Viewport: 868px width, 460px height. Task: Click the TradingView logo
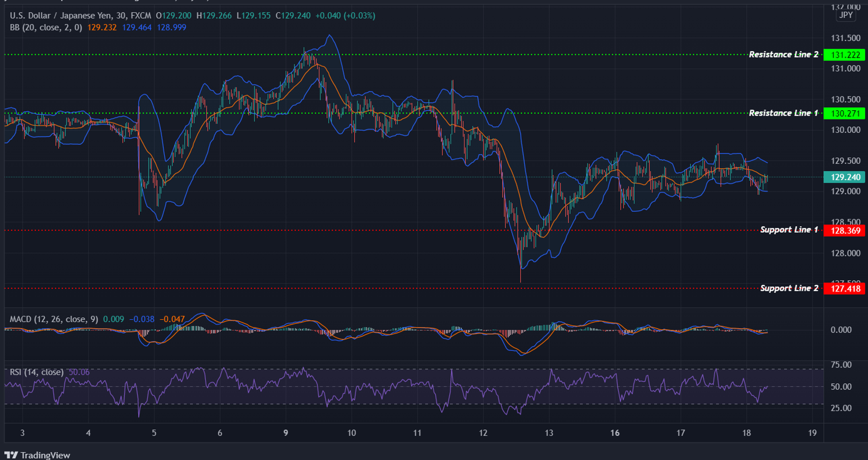coord(37,455)
